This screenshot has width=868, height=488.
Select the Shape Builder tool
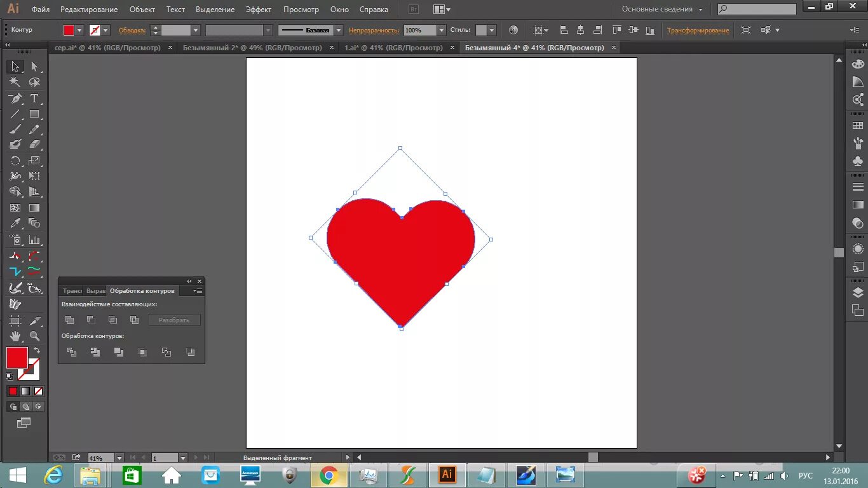[15, 191]
